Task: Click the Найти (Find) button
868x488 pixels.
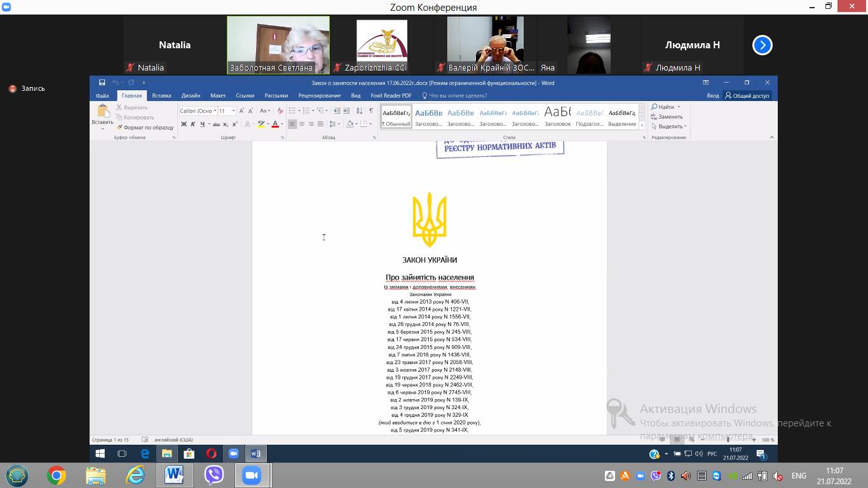Action: tap(662, 107)
